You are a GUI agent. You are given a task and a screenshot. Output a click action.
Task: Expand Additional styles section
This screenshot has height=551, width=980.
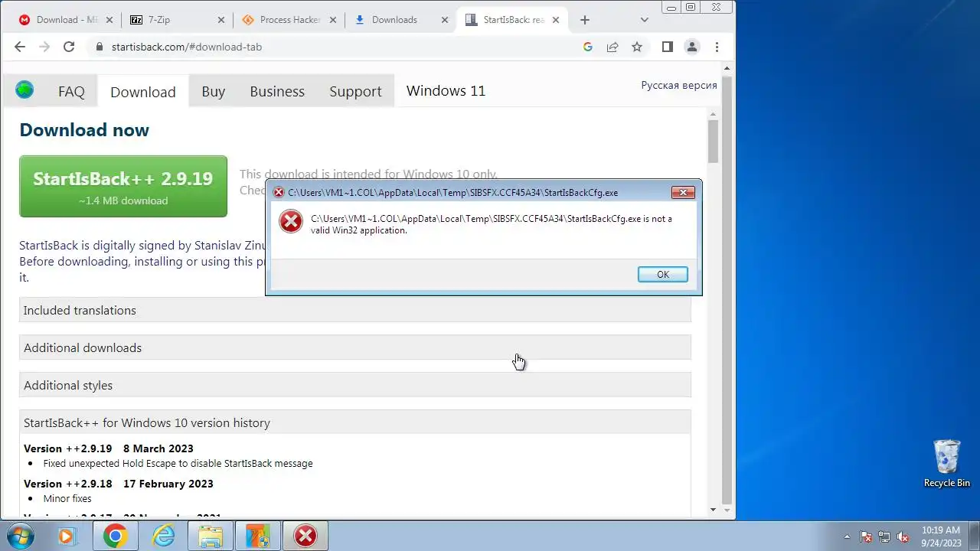pyautogui.click(x=355, y=385)
